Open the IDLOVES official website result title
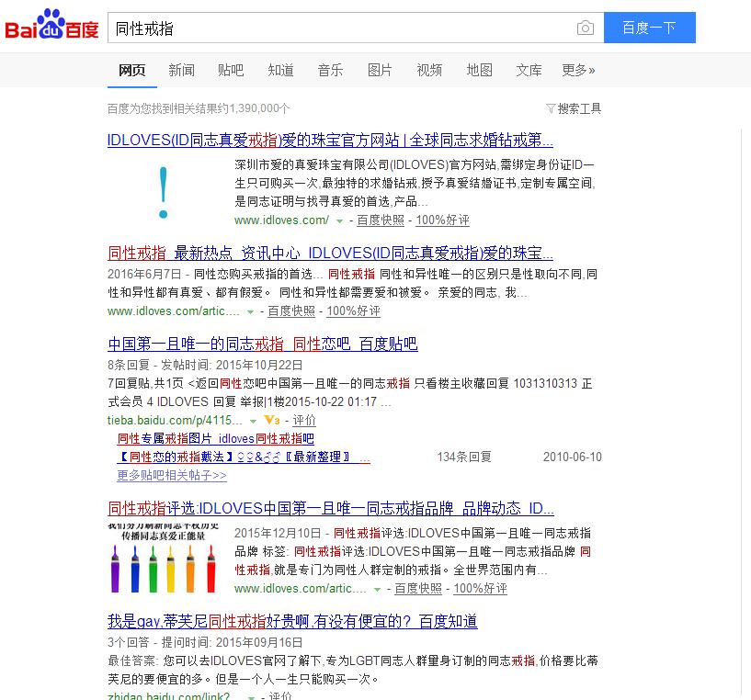 pyautogui.click(x=330, y=140)
